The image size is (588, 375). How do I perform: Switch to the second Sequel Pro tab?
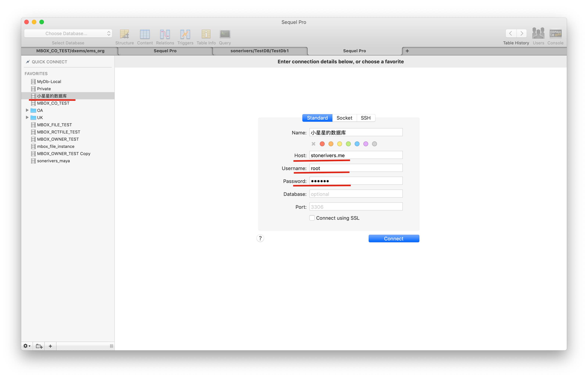pos(165,51)
